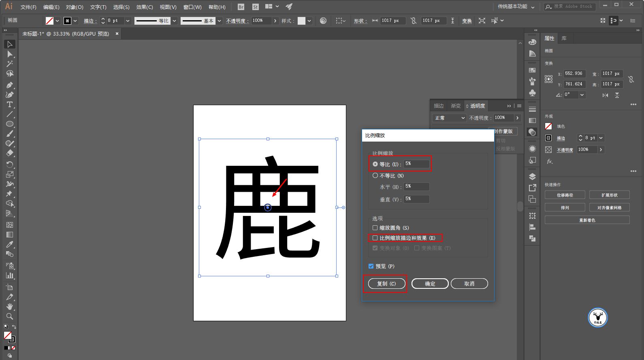Select the Type tool
The width and height of the screenshot is (644, 360).
(10, 104)
